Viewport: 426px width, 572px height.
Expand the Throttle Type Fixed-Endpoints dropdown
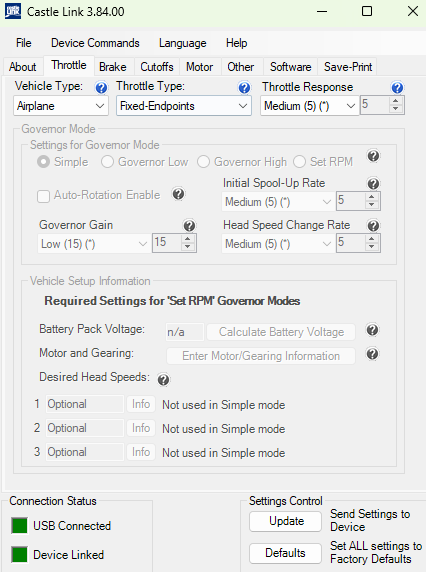(x=184, y=106)
